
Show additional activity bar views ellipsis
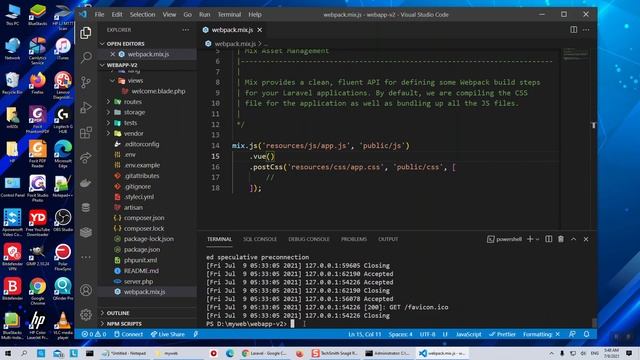point(86,257)
